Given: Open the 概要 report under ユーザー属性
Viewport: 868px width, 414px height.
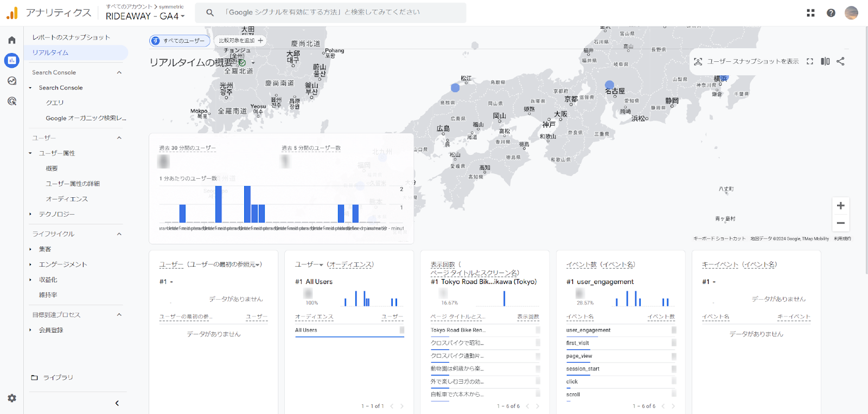Looking at the screenshot, I should coord(52,169).
